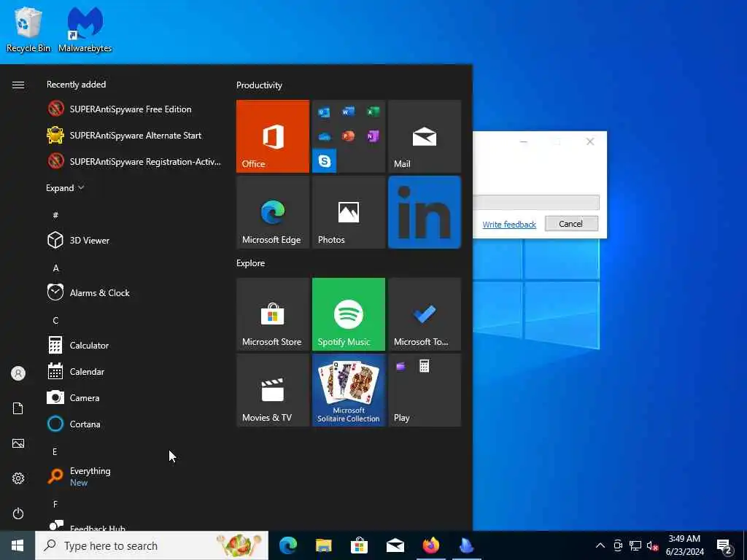The height and width of the screenshot is (560, 747).
Task: Open File Explorer from taskbar
Action: [x=323, y=545]
